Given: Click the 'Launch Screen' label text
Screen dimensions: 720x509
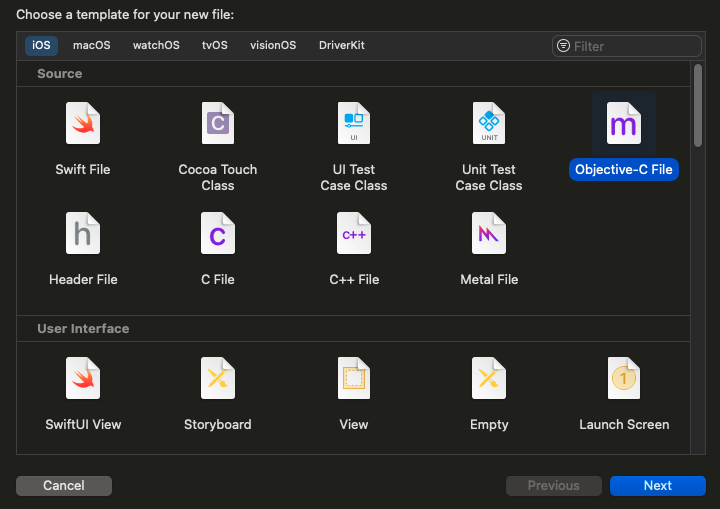Looking at the screenshot, I should [624, 424].
